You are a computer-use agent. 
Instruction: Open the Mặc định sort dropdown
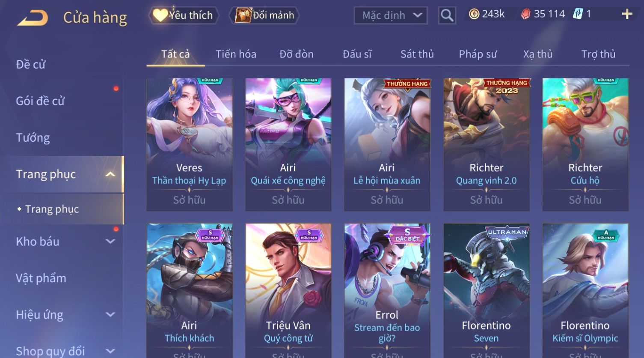pos(390,15)
